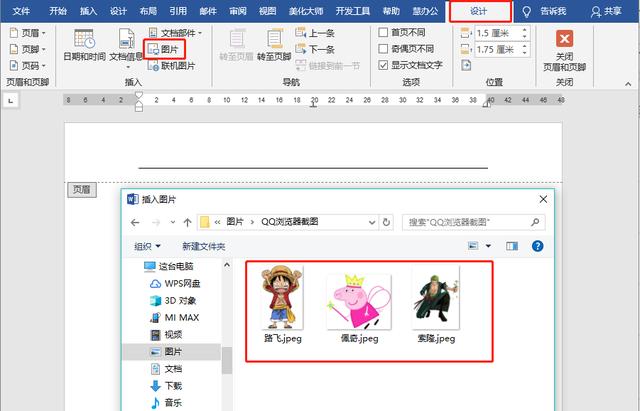Open the 页眉 header dropdown
The width and height of the screenshot is (640, 411).
27,33
